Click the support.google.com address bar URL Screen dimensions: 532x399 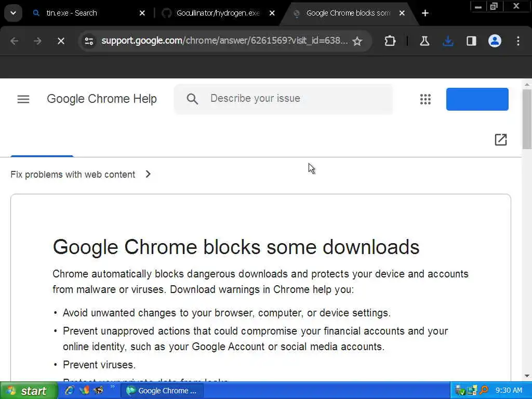[x=224, y=41]
